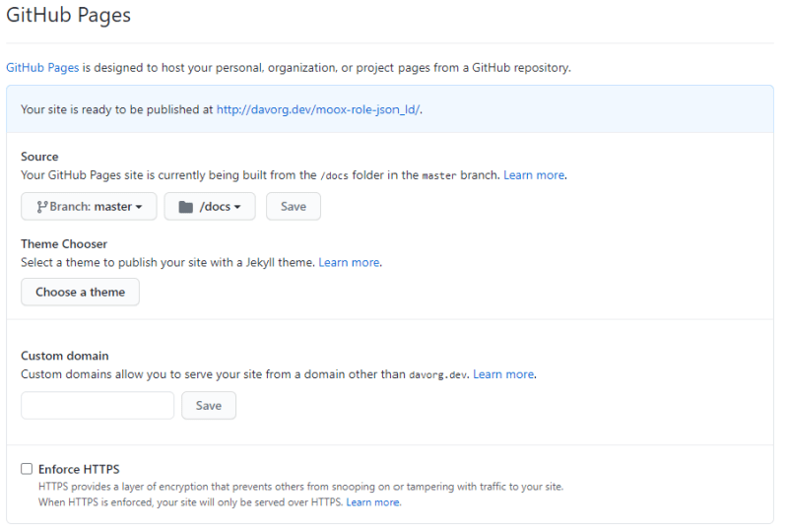
Task: Click Learn more link under Custom domain
Action: (x=503, y=374)
